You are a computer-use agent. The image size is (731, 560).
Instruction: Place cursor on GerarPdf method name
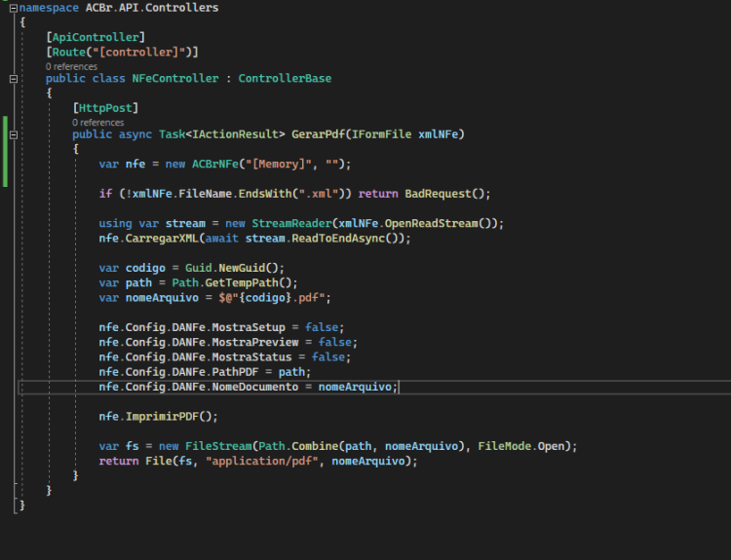point(318,134)
